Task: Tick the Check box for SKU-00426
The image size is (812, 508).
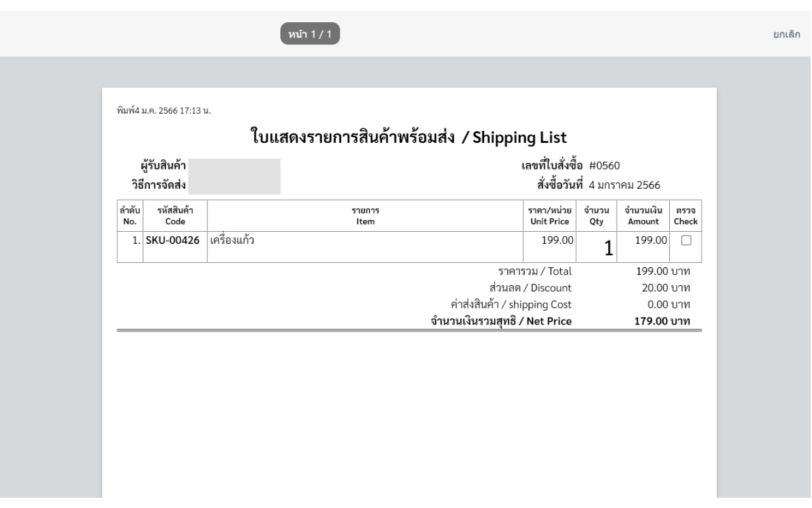Action: click(686, 241)
